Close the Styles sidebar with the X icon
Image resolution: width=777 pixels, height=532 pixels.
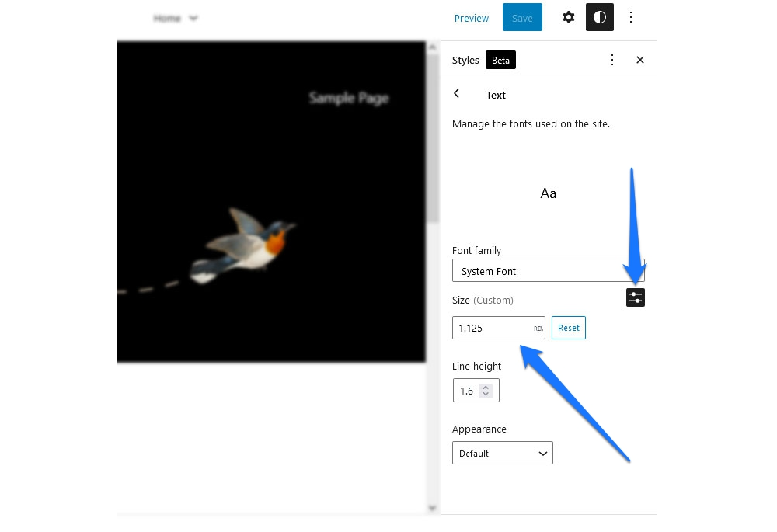[640, 60]
